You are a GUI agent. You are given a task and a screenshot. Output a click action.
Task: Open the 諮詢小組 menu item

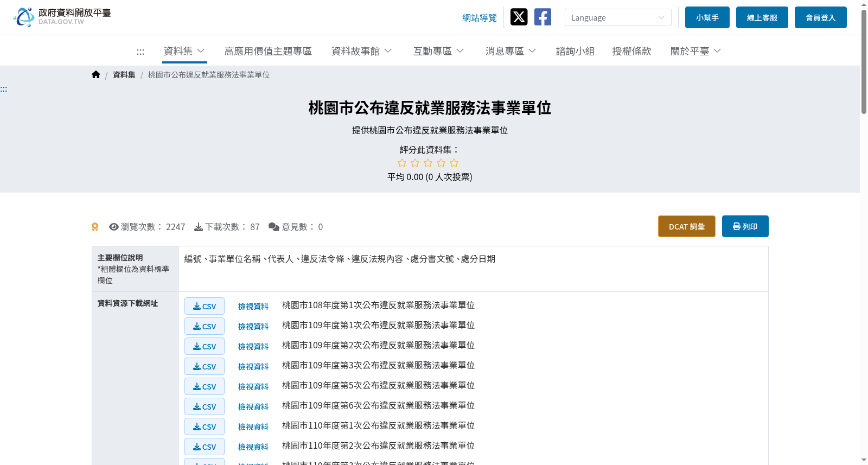click(575, 51)
